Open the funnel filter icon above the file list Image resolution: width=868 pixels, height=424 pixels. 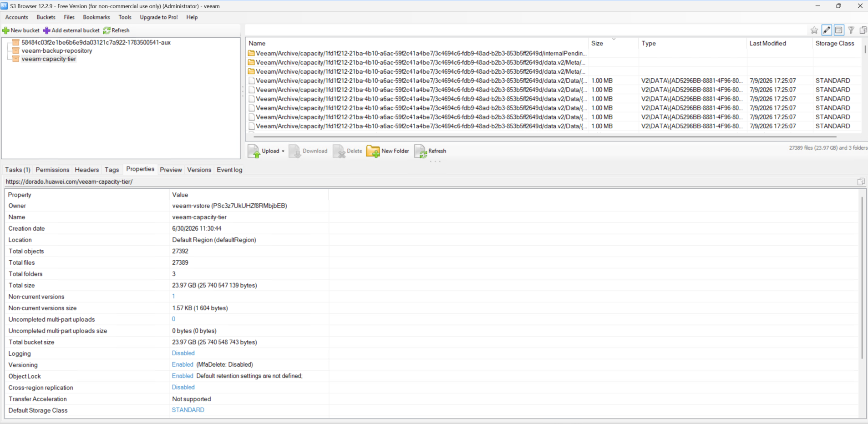click(x=851, y=30)
